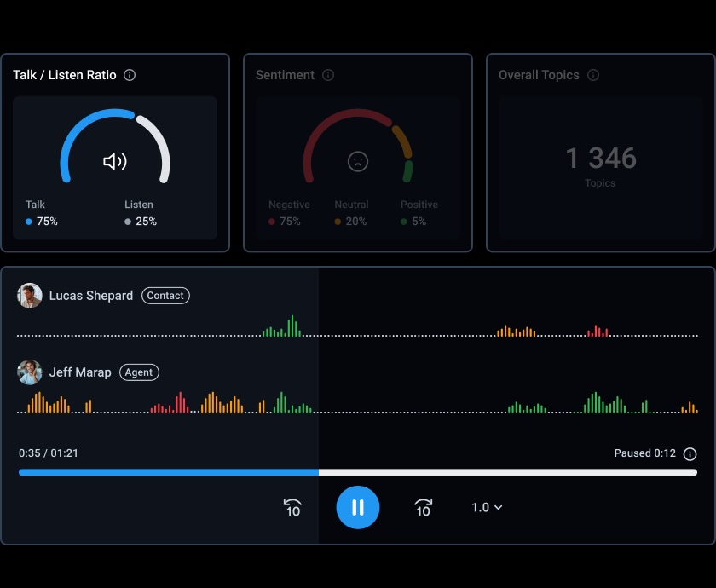Image resolution: width=716 pixels, height=588 pixels.
Task: Expand the speed selector chevron
Action: point(498,507)
